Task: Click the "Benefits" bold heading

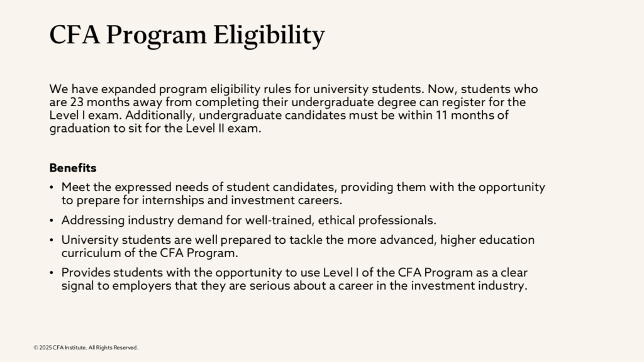Action: pos(73,168)
